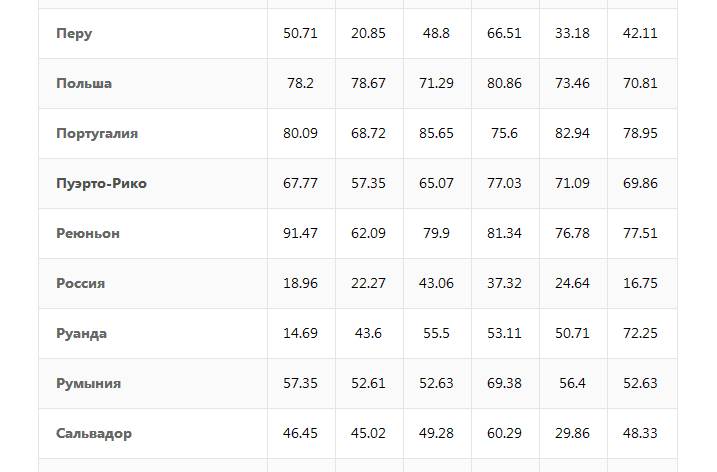
Task: Select the 69.38 cell in Румыния row
Action: pos(504,383)
